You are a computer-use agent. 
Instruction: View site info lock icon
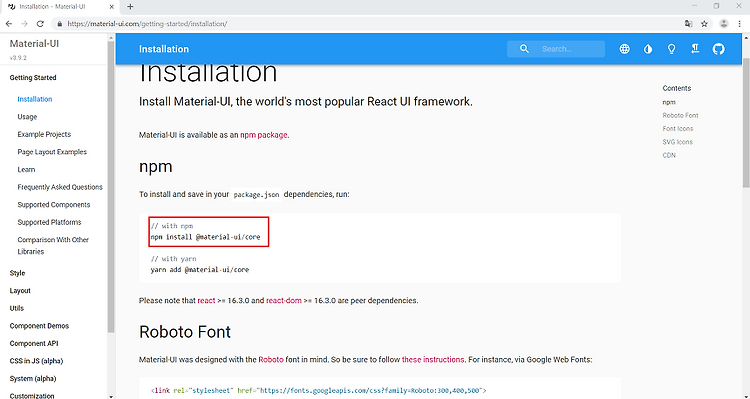coord(59,23)
